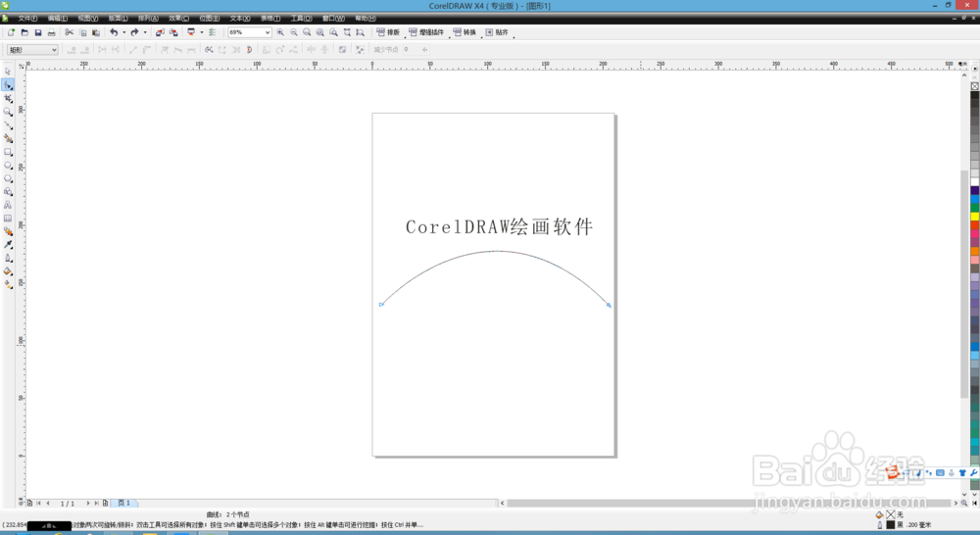Viewport: 980px width, 535px height.
Task: Click the Paste icon
Action: pos(96,32)
